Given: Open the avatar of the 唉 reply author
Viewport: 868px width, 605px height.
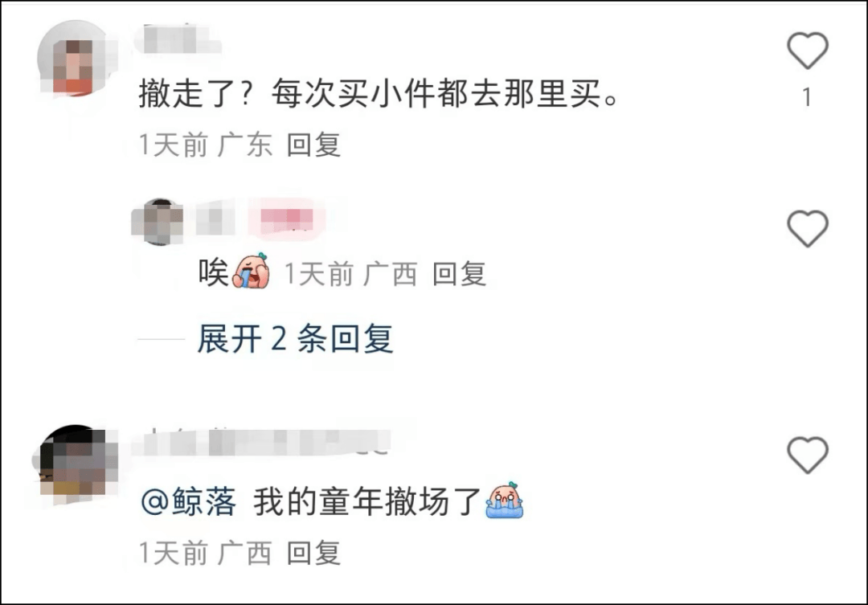Looking at the screenshot, I should pos(158,222).
